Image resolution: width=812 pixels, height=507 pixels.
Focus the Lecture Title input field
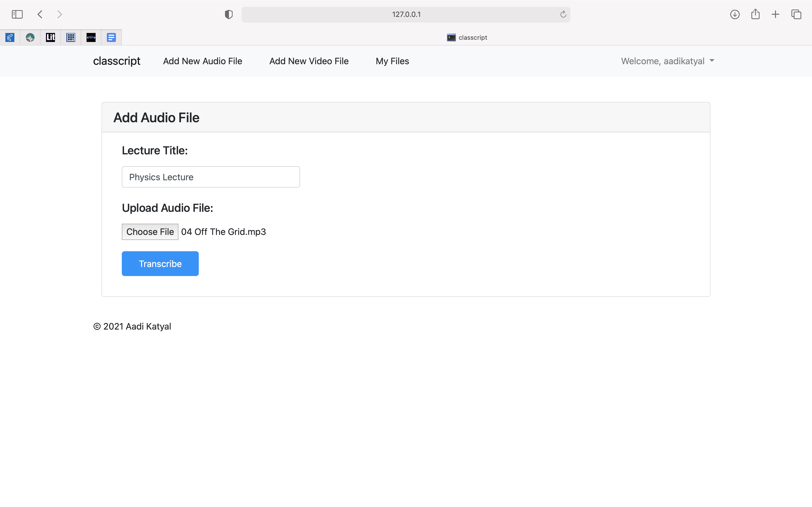(x=210, y=177)
